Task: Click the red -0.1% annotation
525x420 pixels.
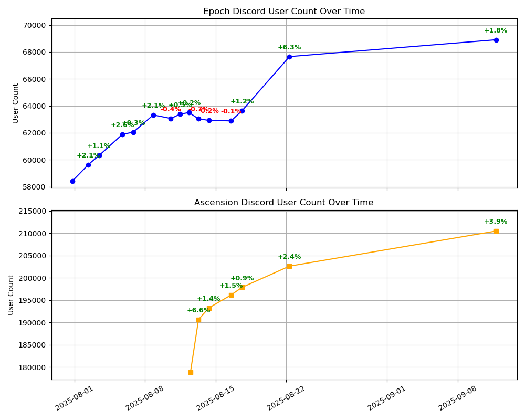Action: [x=231, y=111]
